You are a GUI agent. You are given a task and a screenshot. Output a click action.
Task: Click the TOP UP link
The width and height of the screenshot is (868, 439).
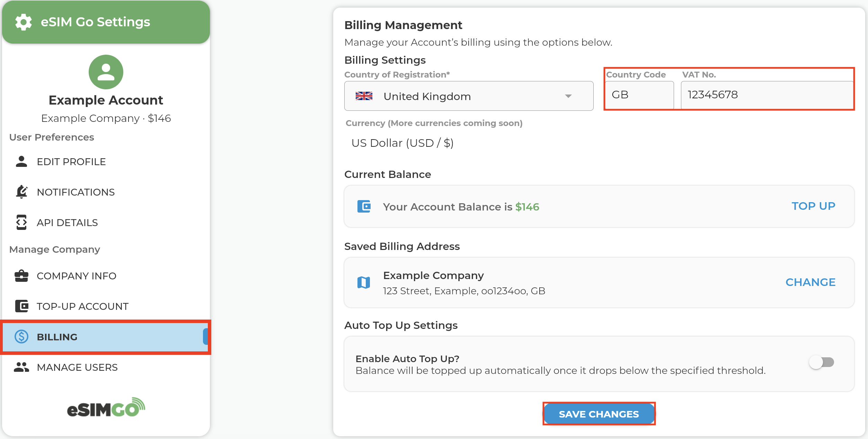click(813, 206)
